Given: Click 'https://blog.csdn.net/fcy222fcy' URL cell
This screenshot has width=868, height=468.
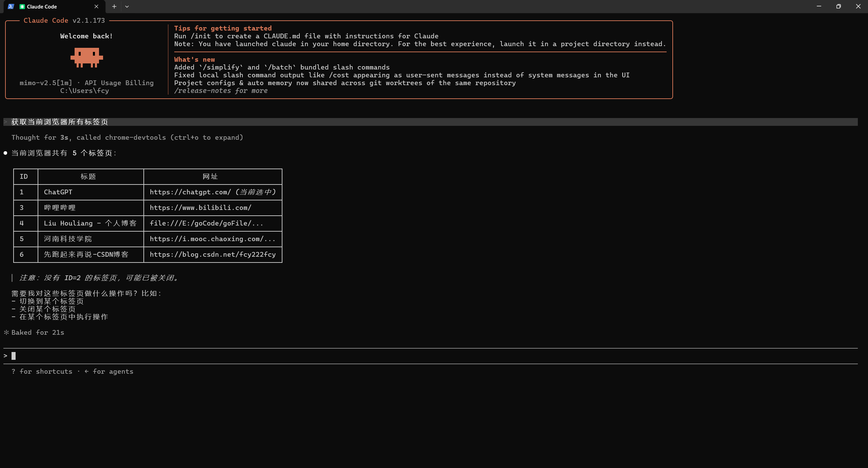Looking at the screenshot, I should (x=213, y=254).
